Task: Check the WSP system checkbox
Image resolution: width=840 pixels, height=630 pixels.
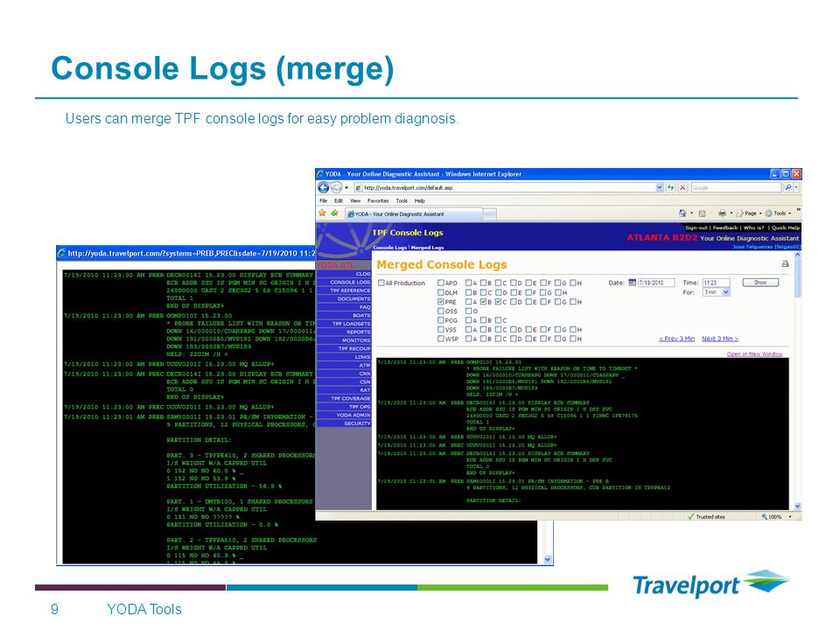Action: pyautogui.click(x=441, y=339)
